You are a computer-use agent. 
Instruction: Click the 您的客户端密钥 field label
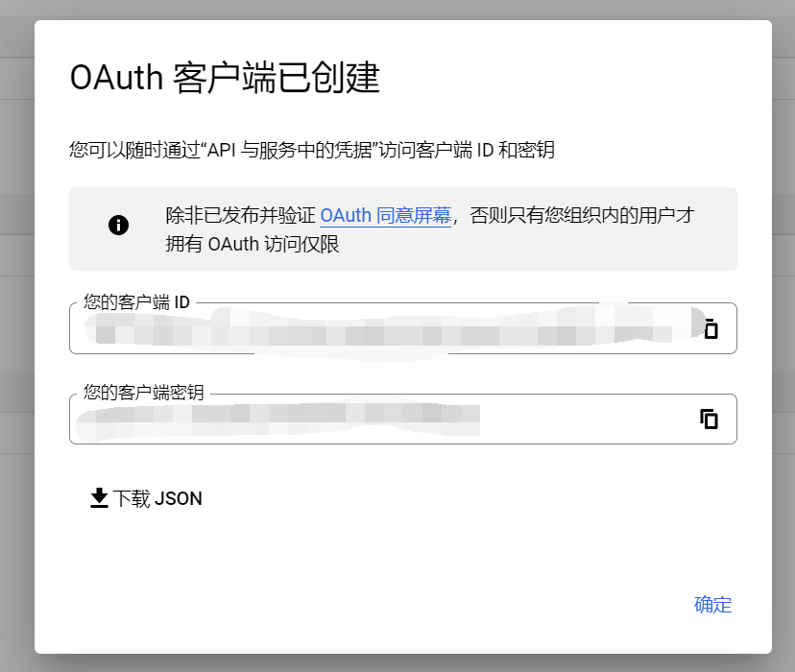(143, 393)
